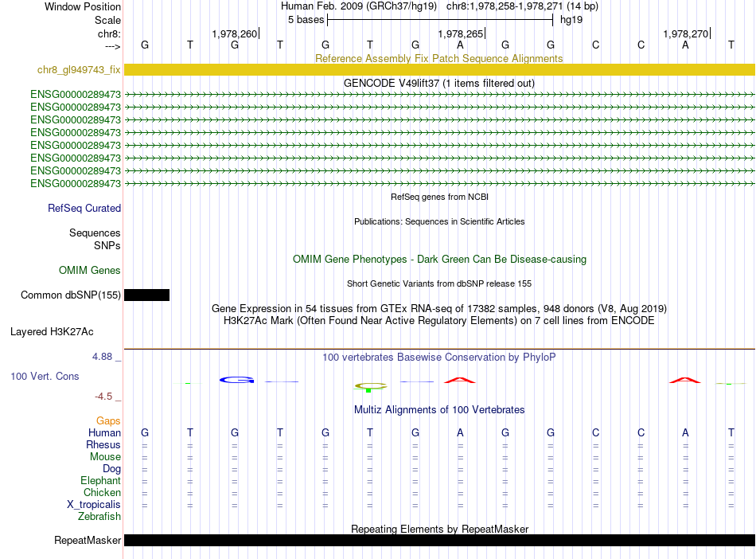Image resolution: width=756 pixels, height=559 pixels.
Task: Open the GENCODE V49lift37 track title
Action: coord(438,83)
